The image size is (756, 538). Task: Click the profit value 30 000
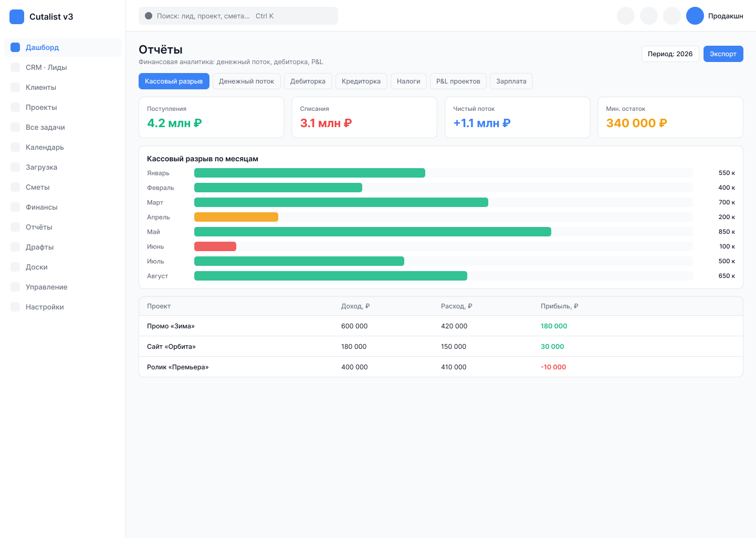click(552, 347)
